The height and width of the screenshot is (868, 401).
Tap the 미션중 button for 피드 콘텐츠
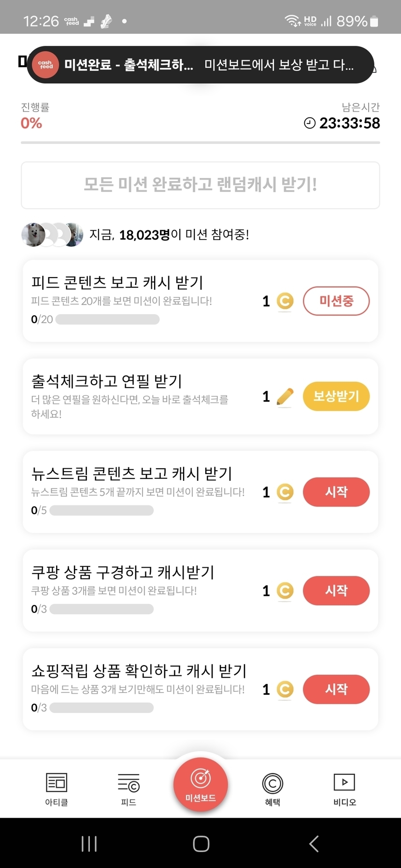point(336,301)
